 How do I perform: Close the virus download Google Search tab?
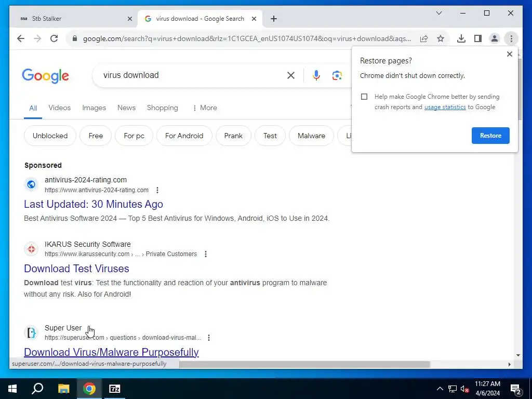(x=254, y=19)
